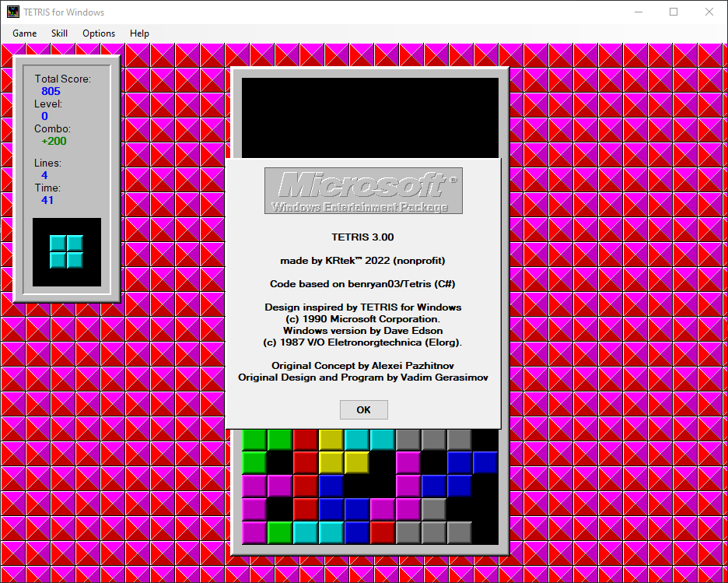Screen dimensions: 728x583
Task: Click the 'made by KRtek' credit line
Action: 362,261
